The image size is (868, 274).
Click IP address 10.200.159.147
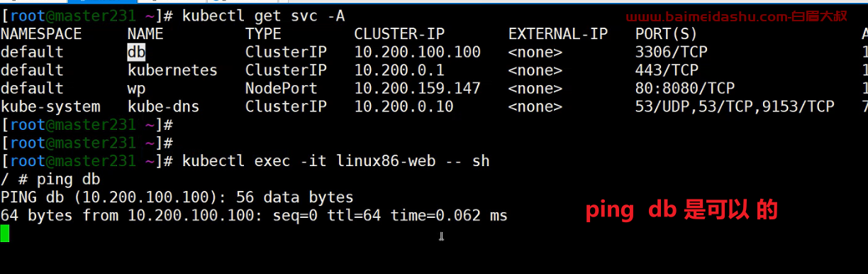(x=418, y=89)
